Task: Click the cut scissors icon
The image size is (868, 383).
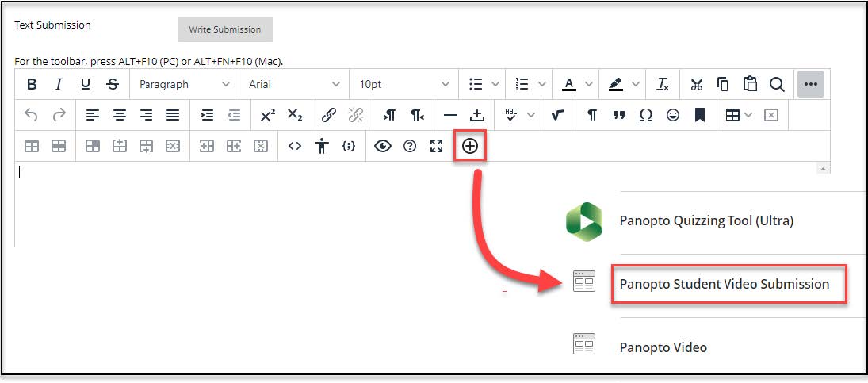Action: 697,84
